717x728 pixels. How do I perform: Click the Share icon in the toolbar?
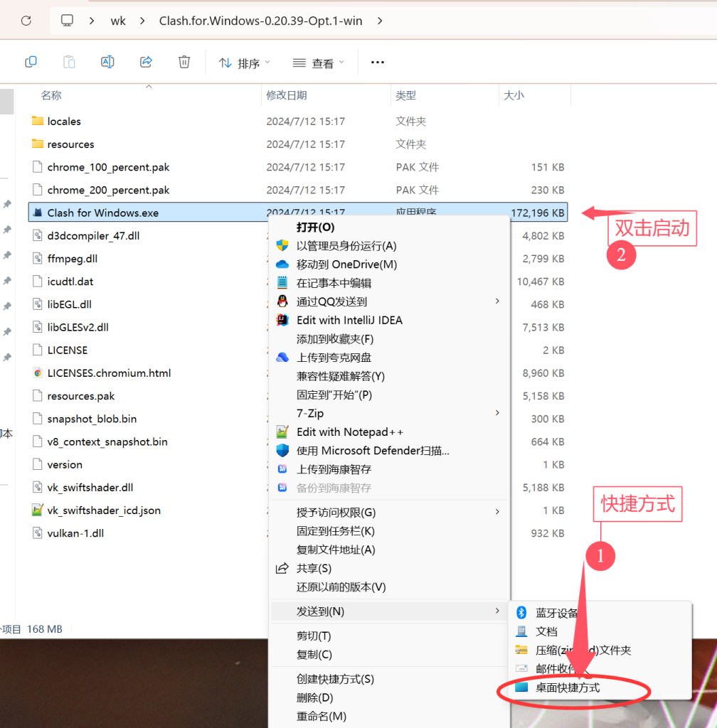(146, 62)
